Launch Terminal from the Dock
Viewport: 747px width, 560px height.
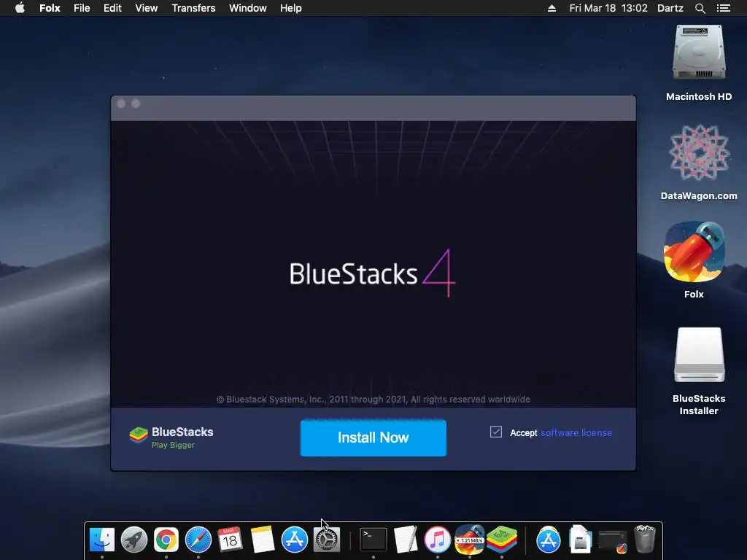point(373,540)
